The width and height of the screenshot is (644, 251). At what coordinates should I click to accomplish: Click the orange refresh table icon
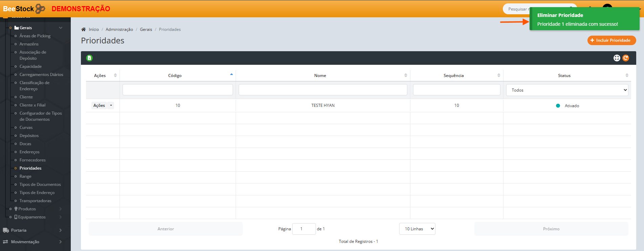point(626,58)
